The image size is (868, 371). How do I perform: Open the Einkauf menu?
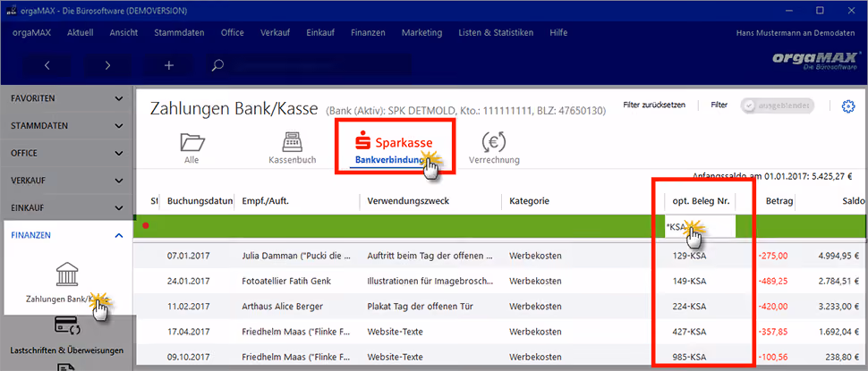click(320, 32)
